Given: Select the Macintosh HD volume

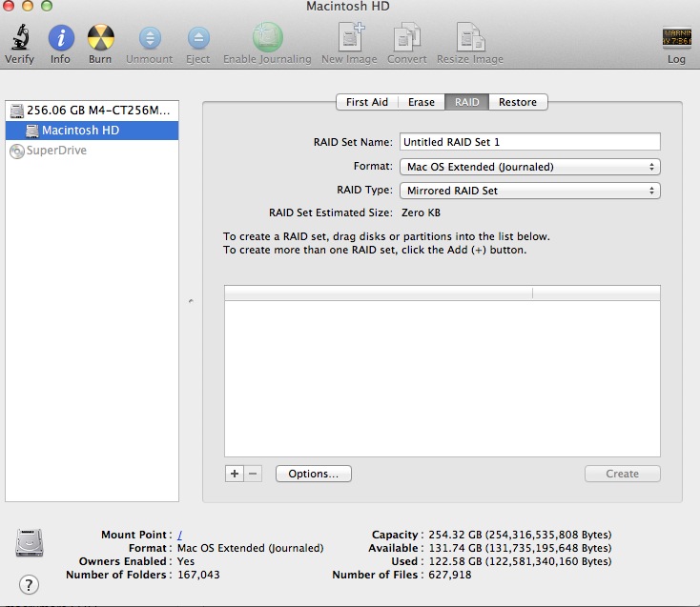Looking at the screenshot, I should point(92,131).
